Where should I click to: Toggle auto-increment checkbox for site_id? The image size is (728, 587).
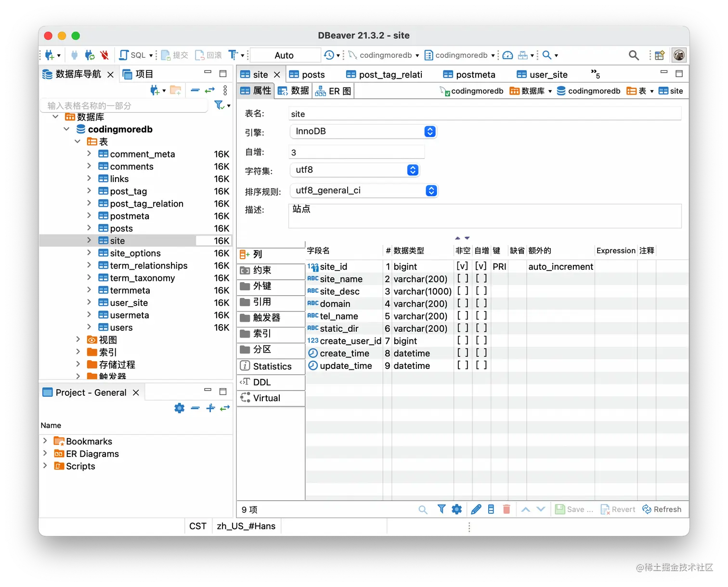point(481,266)
